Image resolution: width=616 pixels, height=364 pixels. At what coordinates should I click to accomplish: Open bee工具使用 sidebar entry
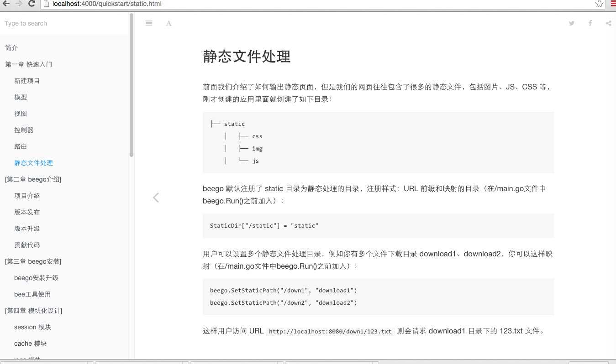pyautogui.click(x=32, y=294)
